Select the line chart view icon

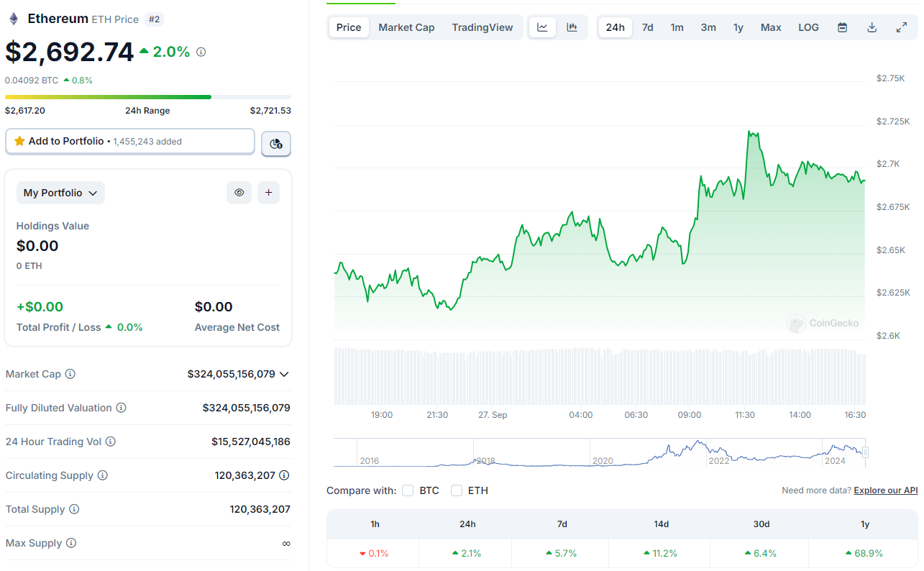click(543, 27)
